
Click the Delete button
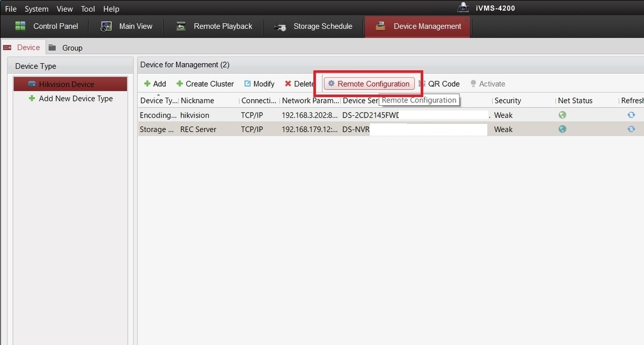(299, 84)
